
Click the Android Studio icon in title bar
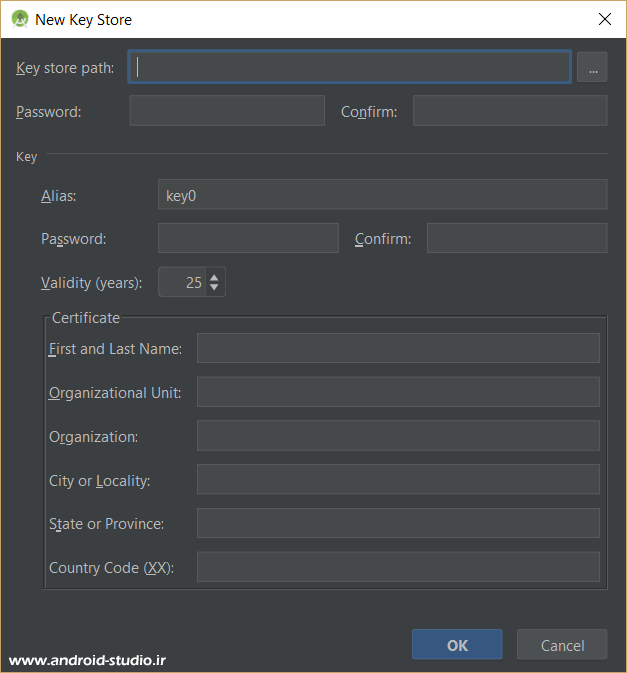(19, 19)
